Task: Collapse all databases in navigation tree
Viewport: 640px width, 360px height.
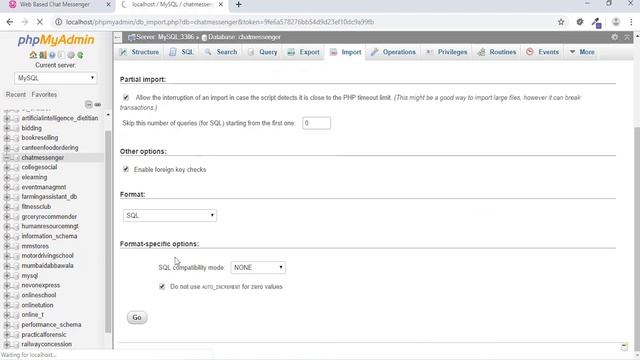Action: coord(89,104)
